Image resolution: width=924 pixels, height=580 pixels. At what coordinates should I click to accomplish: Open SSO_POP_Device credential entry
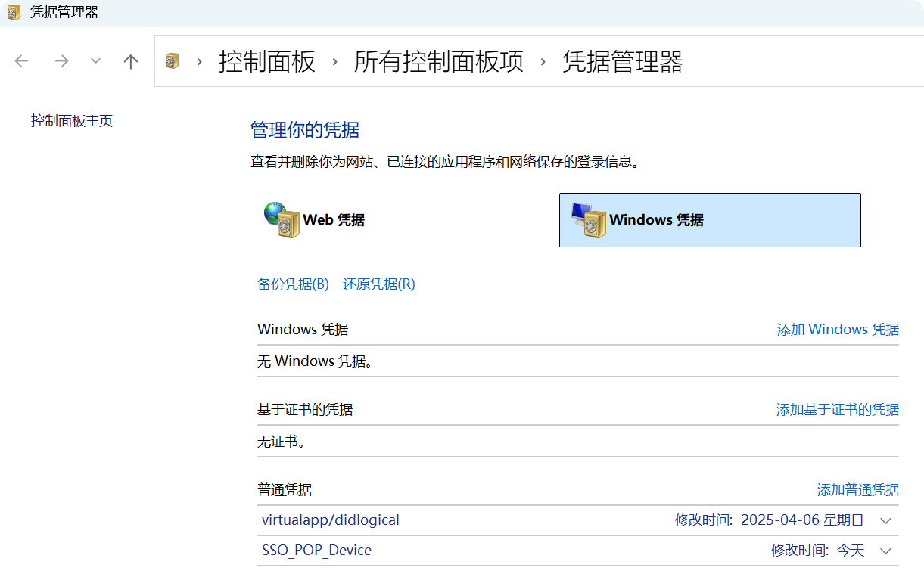tap(316, 551)
